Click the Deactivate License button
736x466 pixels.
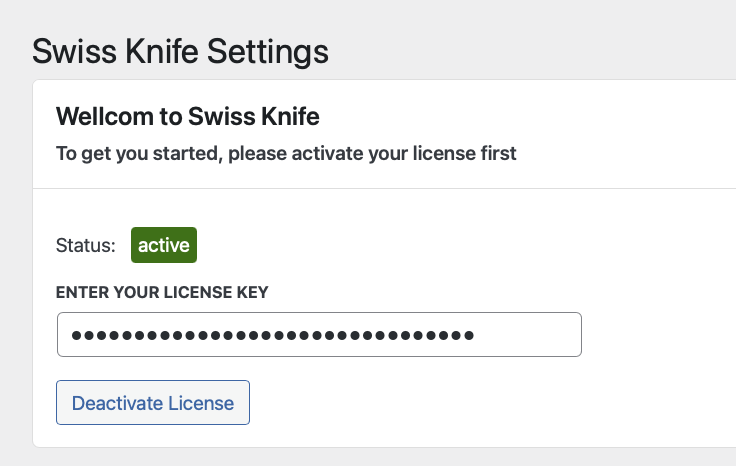[x=153, y=403]
